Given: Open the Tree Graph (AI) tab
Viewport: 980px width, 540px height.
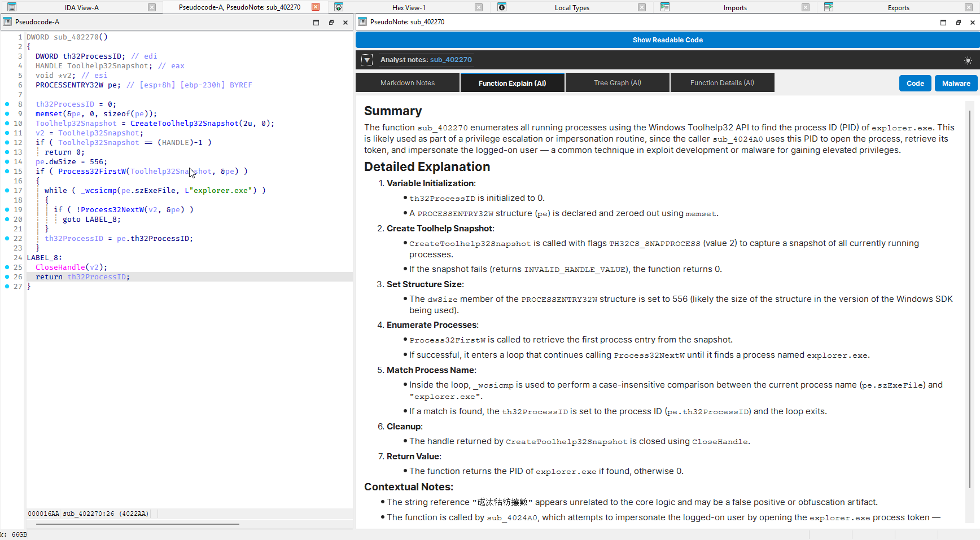Looking at the screenshot, I should [x=618, y=83].
